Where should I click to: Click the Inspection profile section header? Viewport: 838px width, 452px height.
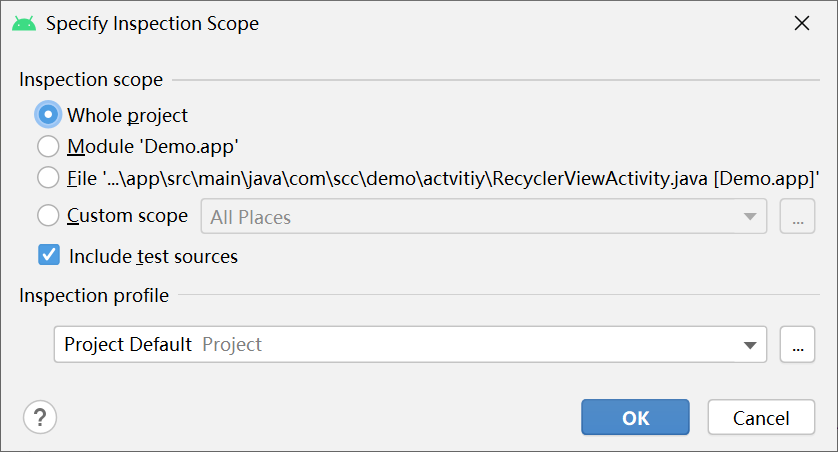pos(94,295)
